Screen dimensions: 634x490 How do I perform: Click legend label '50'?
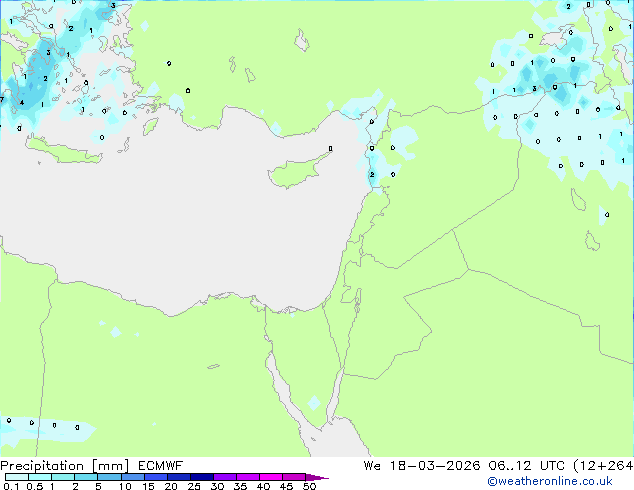click(309, 486)
